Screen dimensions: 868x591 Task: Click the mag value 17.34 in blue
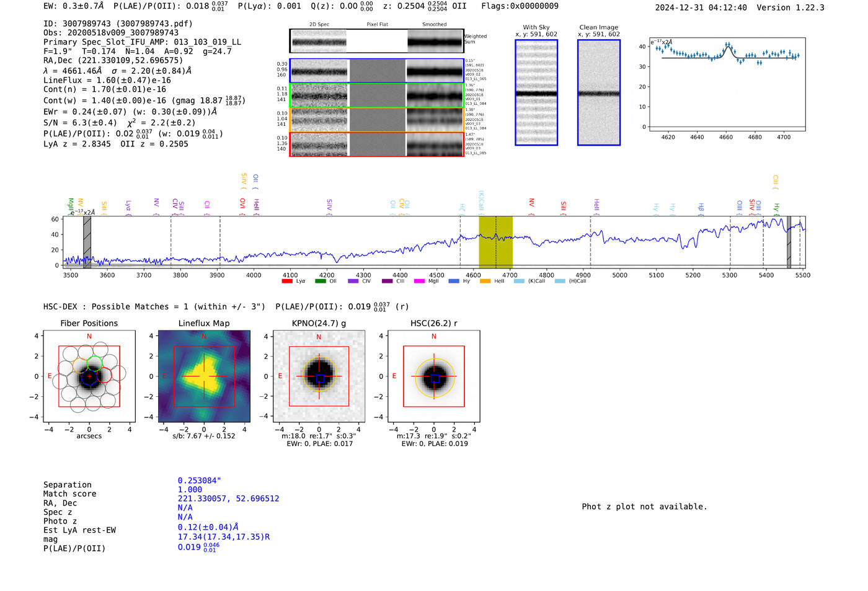tap(223, 537)
